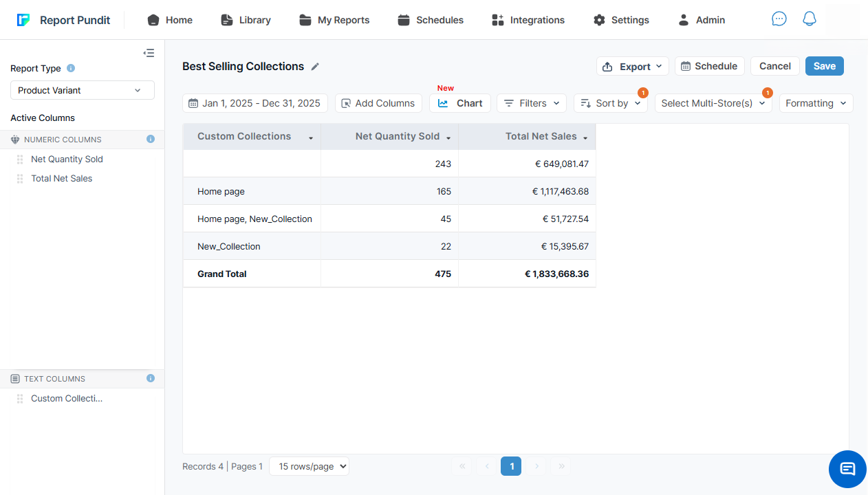
Task: Collapse the sidebar with the collapse icon
Action: [x=149, y=53]
